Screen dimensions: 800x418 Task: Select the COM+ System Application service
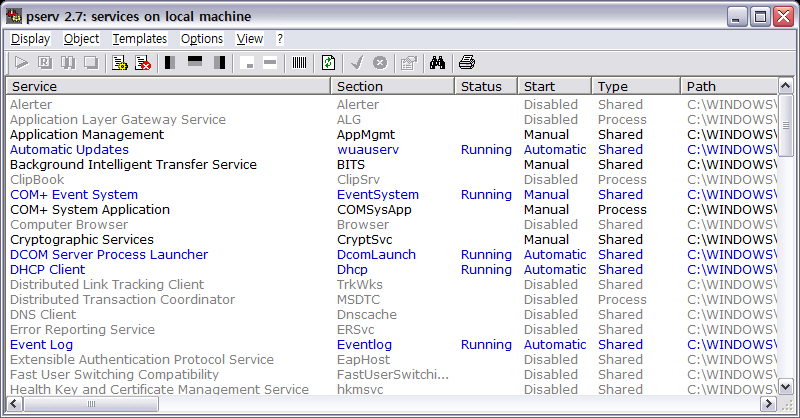[392, 210]
